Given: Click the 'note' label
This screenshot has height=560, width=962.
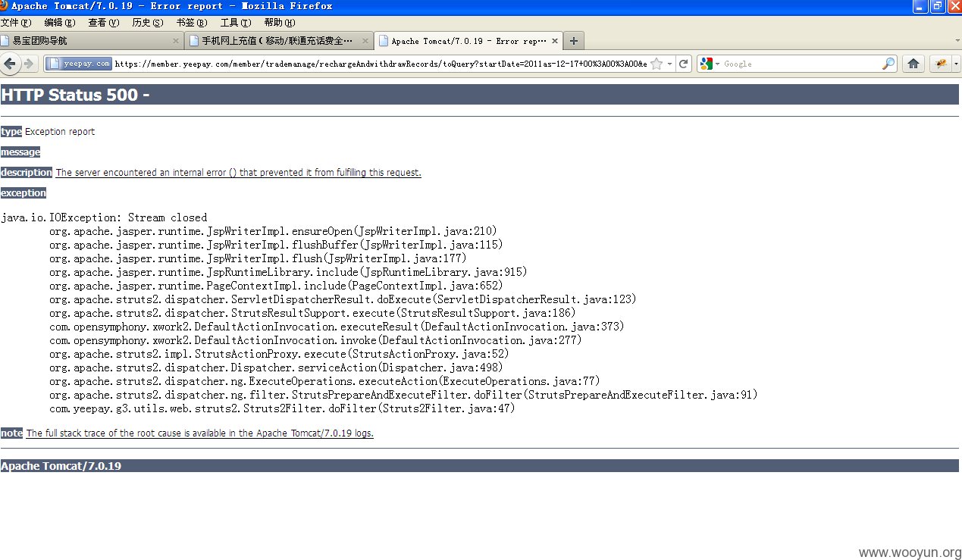Looking at the screenshot, I should pyautogui.click(x=11, y=433).
